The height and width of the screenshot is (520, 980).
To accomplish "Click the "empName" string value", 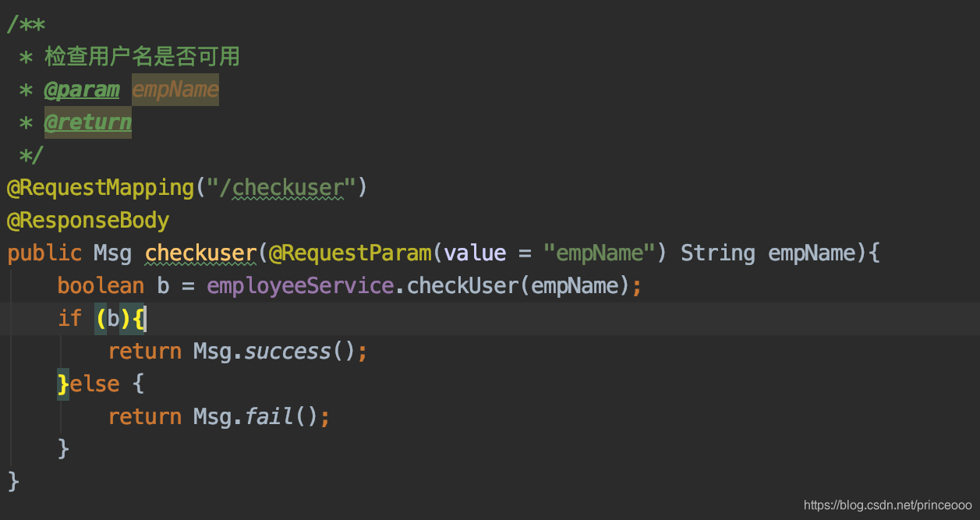I will [x=600, y=253].
